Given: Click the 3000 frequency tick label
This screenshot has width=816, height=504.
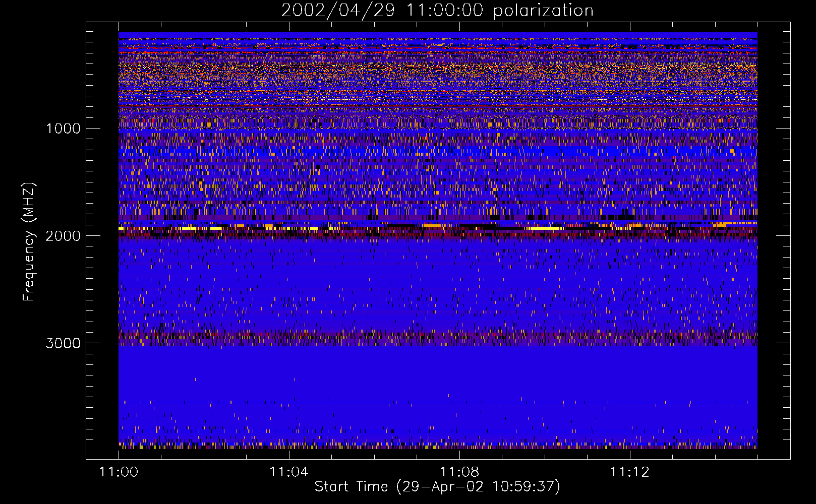Looking at the screenshot, I should (x=63, y=343).
